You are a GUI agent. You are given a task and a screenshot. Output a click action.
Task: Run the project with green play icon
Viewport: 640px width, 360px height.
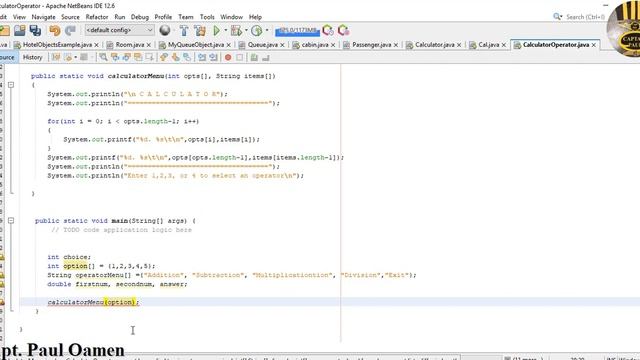[217, 30]
